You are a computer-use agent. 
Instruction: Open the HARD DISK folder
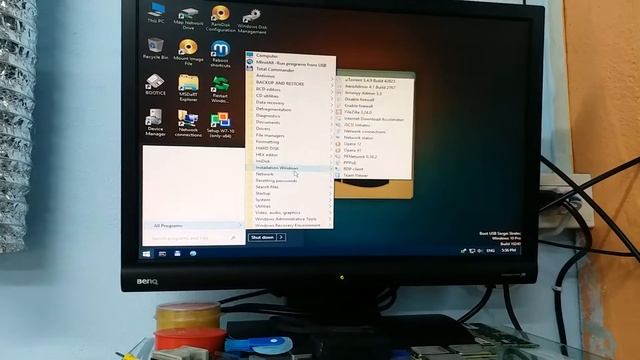(290, 149)
